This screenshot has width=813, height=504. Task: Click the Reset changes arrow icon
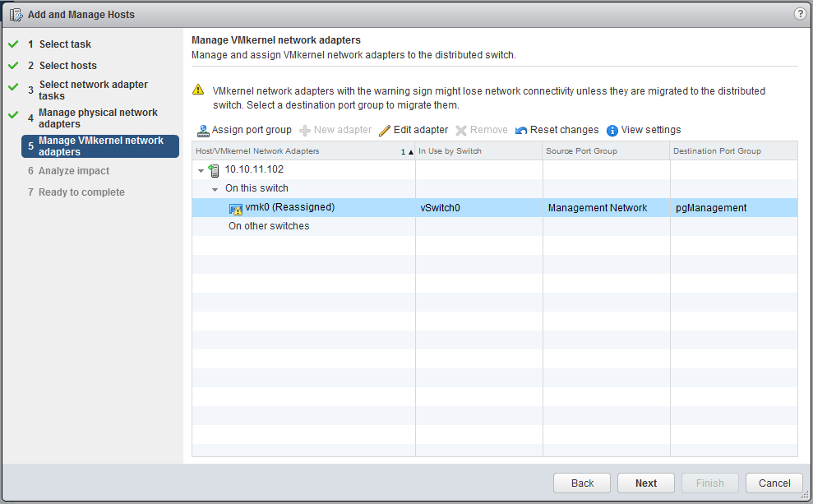pyautogui.click(x=521, y=130)
